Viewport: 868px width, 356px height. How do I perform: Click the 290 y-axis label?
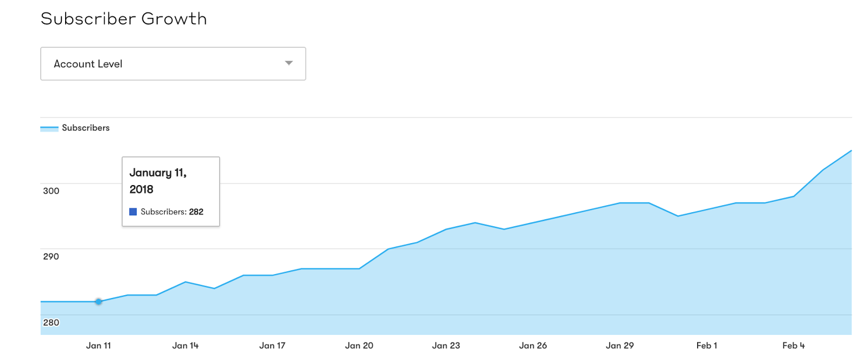coord(51,257)
